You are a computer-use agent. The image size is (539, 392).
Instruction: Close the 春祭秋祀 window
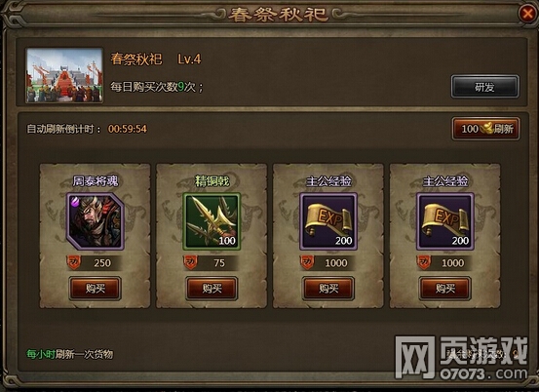pos(527,14)
